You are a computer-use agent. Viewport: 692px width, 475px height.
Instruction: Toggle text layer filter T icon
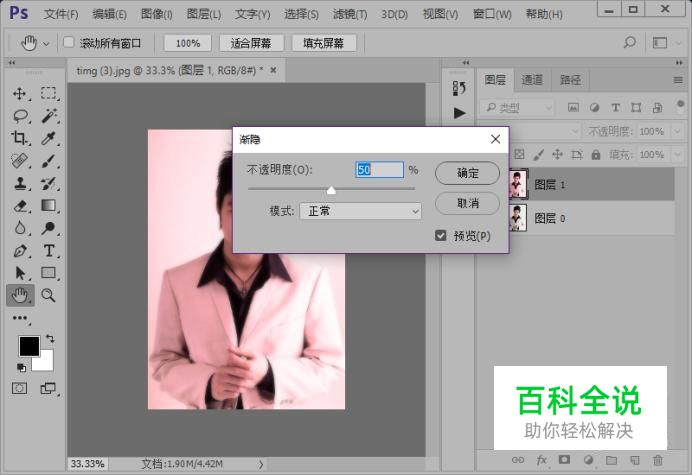point(615,107)
